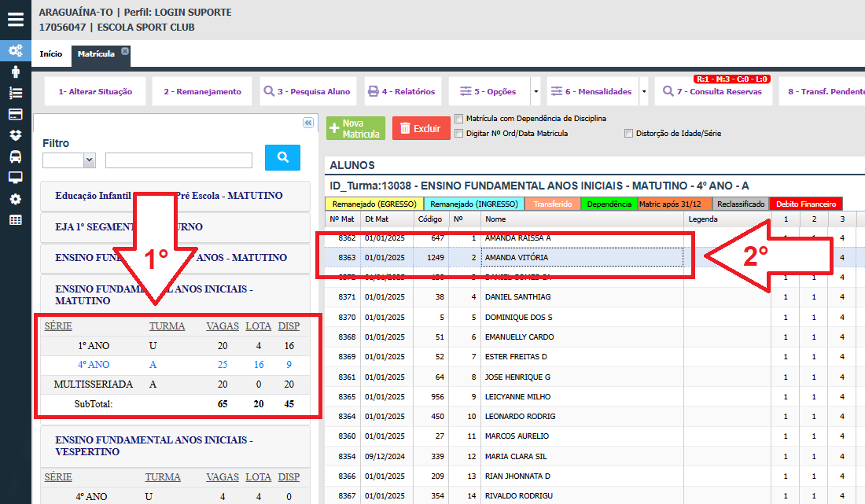Open 2 - Remanejamento
Image resolution: width=865 pixels, height=504 pixels.
tap(202, 91)
